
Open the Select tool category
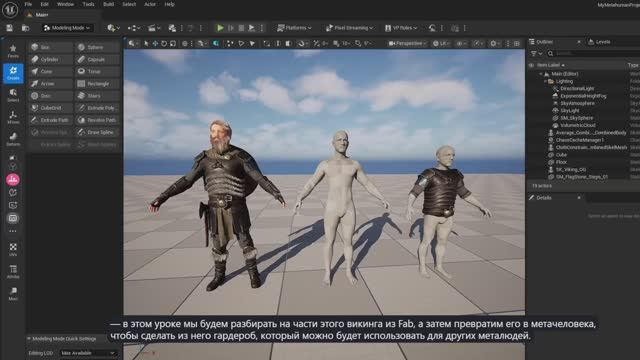click(13, 95)
